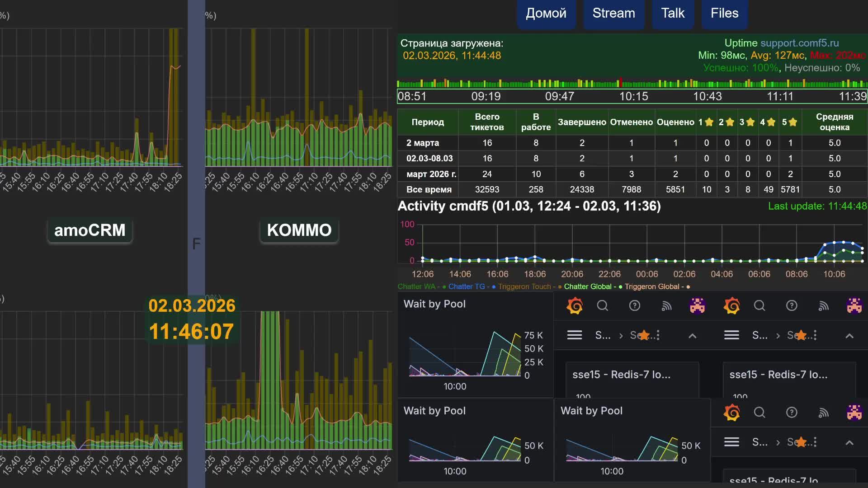Viewport: 868px width, 488px height.
Task: Collapse the top-left Grafana toolbar with the chevron
Action: pos(692,336)
